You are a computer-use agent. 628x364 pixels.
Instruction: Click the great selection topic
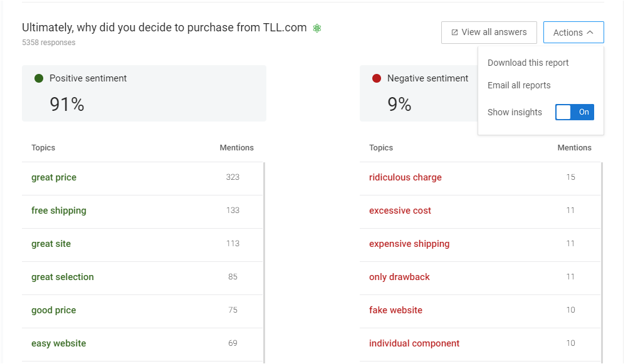coord(63,277)
